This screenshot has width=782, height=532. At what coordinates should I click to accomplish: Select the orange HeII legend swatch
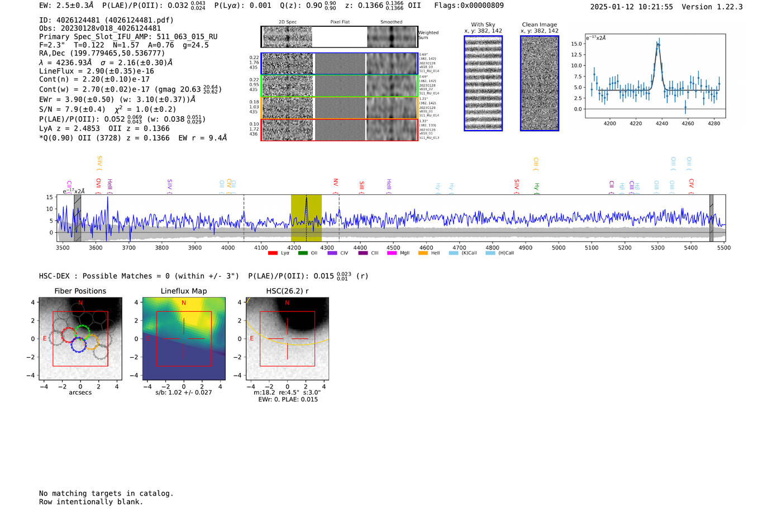coord(423,253)
